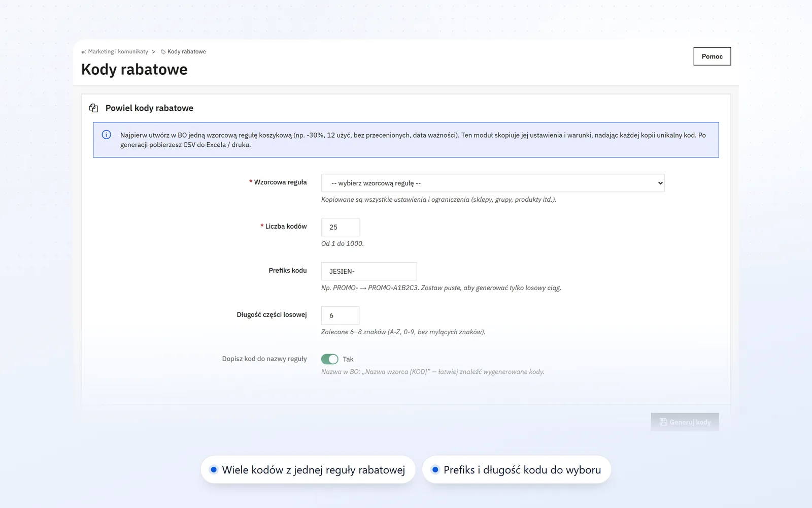Click the hint starting 'Kopiowane są wszystkie ustawienia'
This screenshot has width=812, height=508.
[439, 200]
